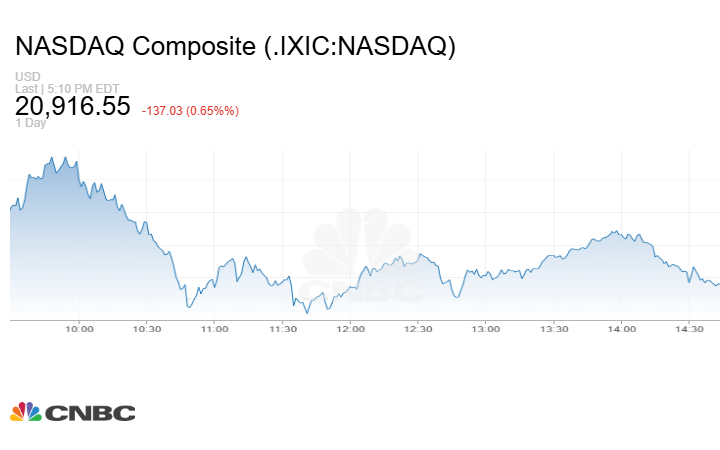Click the USD currency label
The image size is (720, 450).
point(25,77)
